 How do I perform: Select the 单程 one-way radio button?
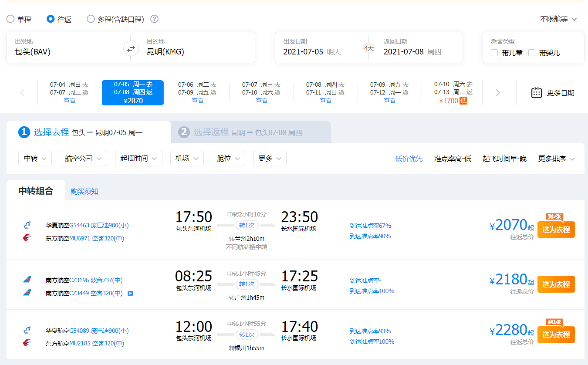(10, 19)
